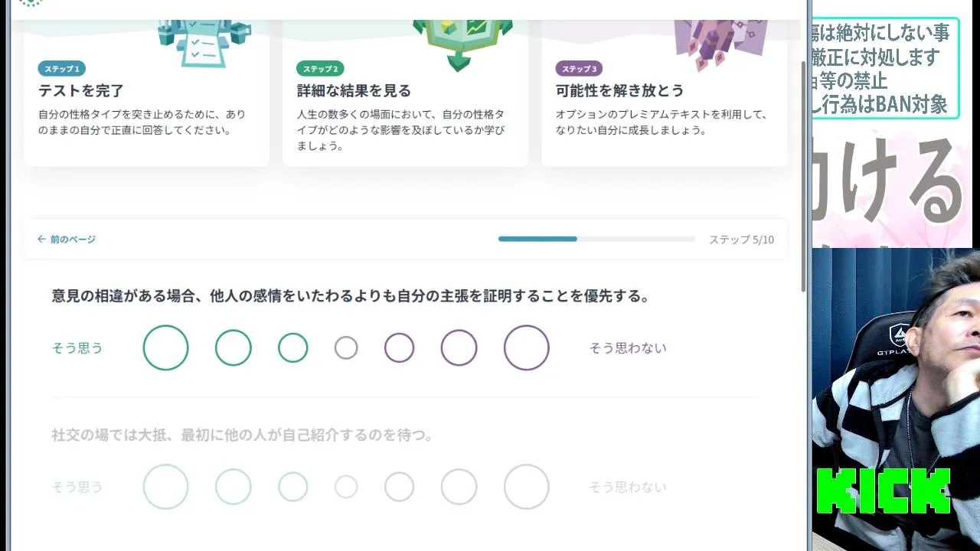Click the ステップ3 purple badge
Image resolution: width=980 pixels, height=551 pixels.
tap(579, 69)
